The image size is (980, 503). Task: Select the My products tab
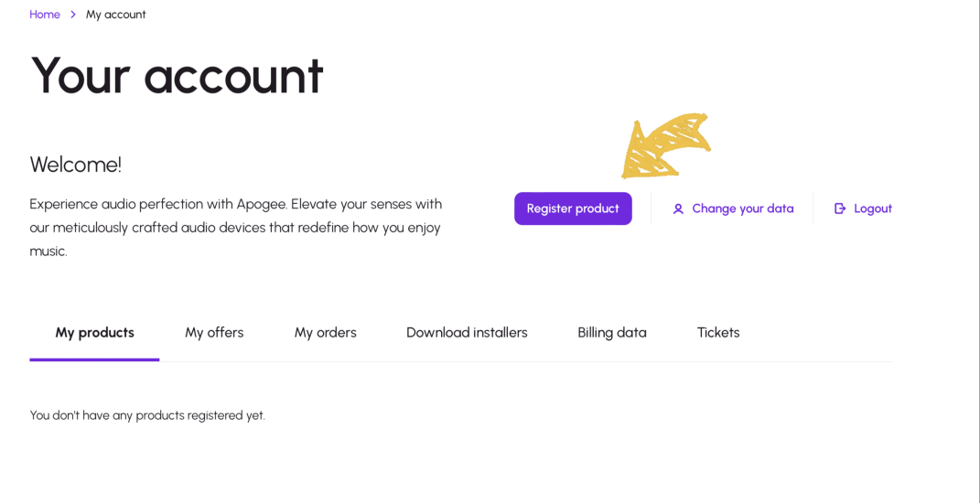[x=94, y=333]
